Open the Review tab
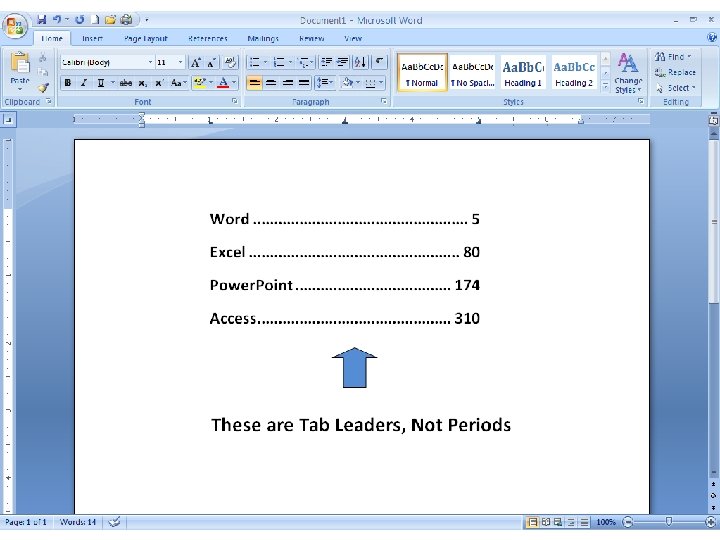Viewport: 720px width, 540px height. [x=311, y=39]
